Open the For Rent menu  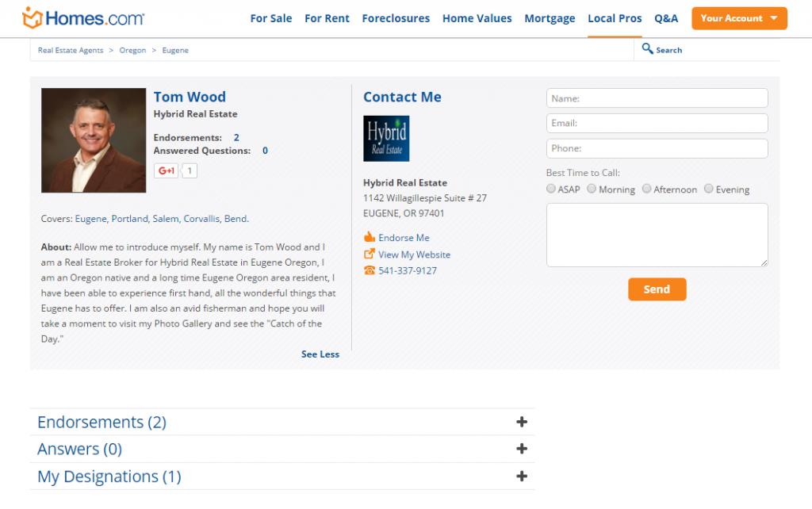click(x=327, y=19)
